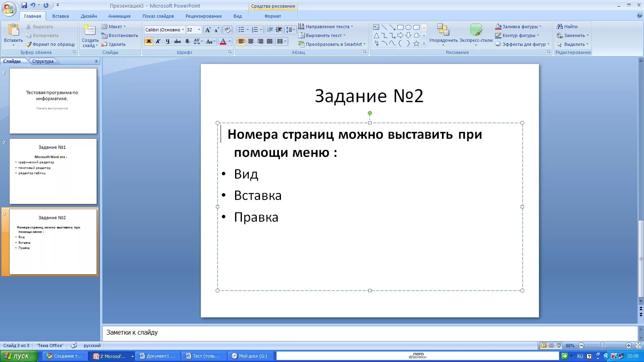Pick the rectangle shape in the gallery
The height and width of the screenshot is (362, 644).
(400, 27)
